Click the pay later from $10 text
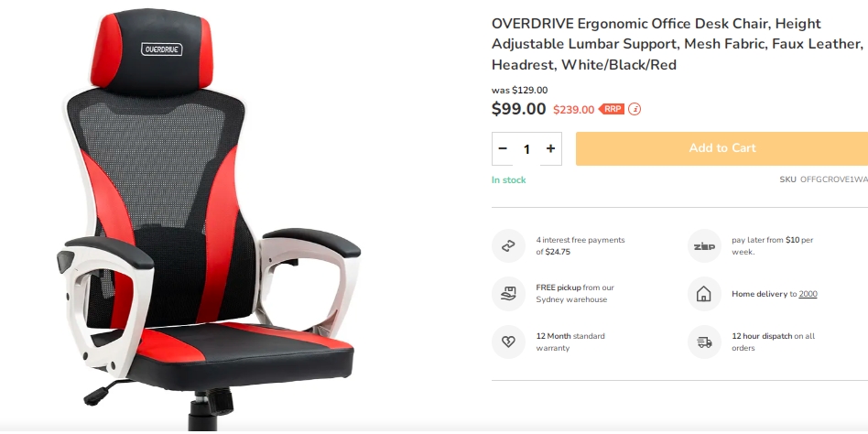Image resolution: width=868 pixels, height=434 pixels. click(772, 245)
